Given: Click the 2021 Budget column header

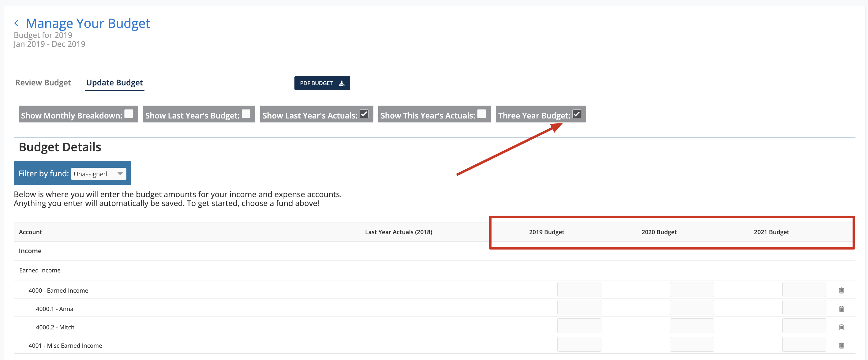Looking at the screenshot, I should (x=771, y=232).
